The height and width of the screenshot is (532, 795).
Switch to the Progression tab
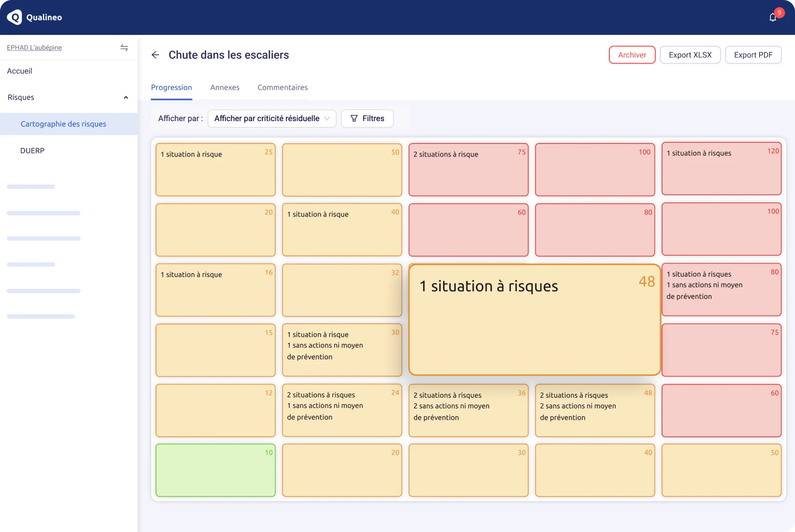pyautogui.click(x=172, y=87)
